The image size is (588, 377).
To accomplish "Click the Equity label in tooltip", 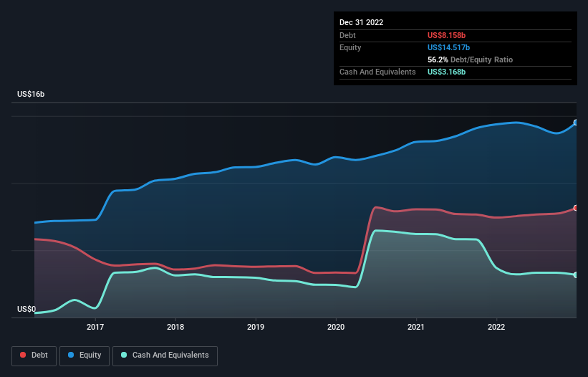I will [350, 47].
